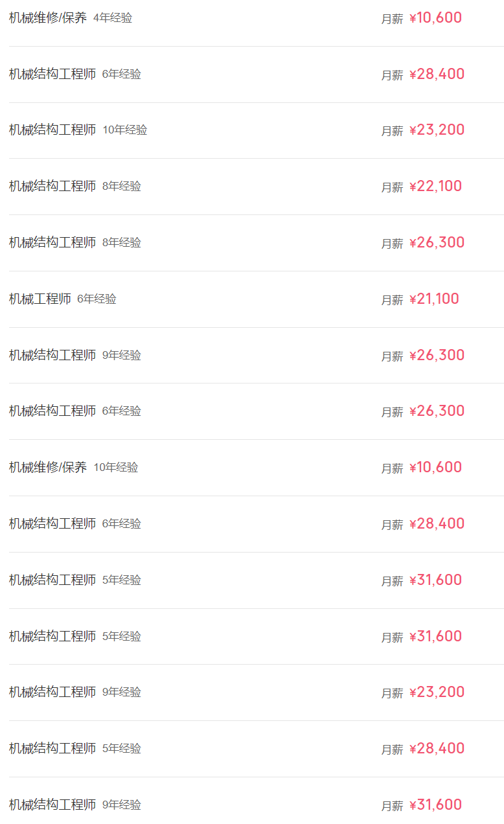Viewport: 504px width, 824px height.
Task: Select the ¥22,100 monthly salary figure
Action: tap(436, 186)
